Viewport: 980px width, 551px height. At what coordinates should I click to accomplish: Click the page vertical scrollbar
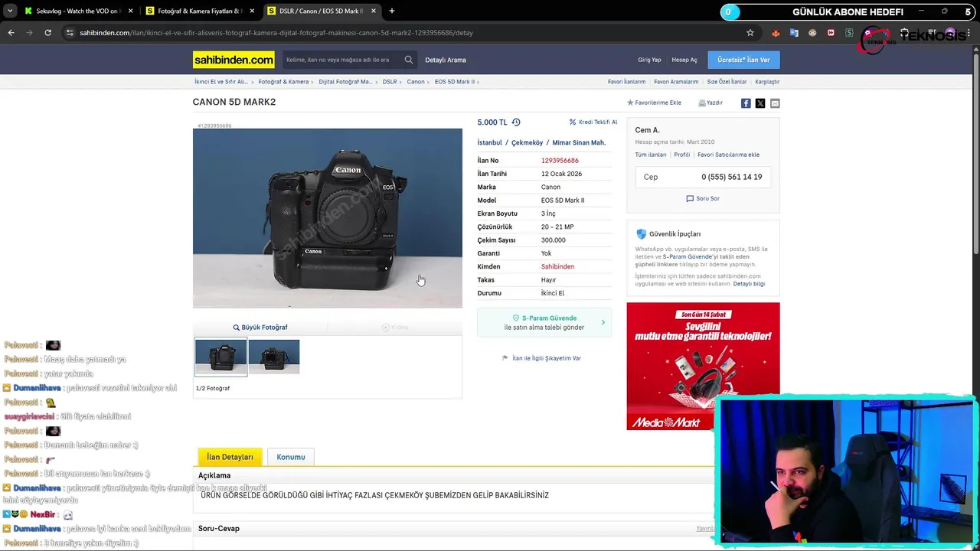976,153
